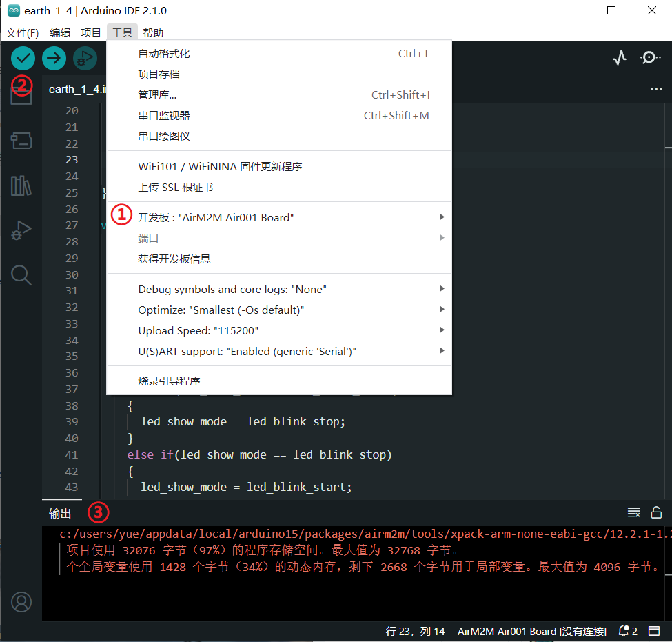Image resolution: width=672 pixels, height=642 pixels.
Task: Toggle bottom panel icon in status bar
Action: 654,631
